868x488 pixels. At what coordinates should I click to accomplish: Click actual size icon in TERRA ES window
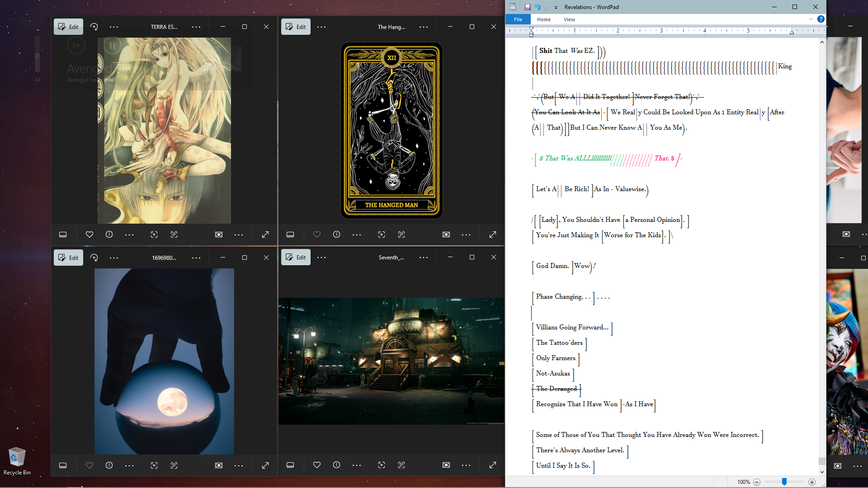(x=219, y=235)
